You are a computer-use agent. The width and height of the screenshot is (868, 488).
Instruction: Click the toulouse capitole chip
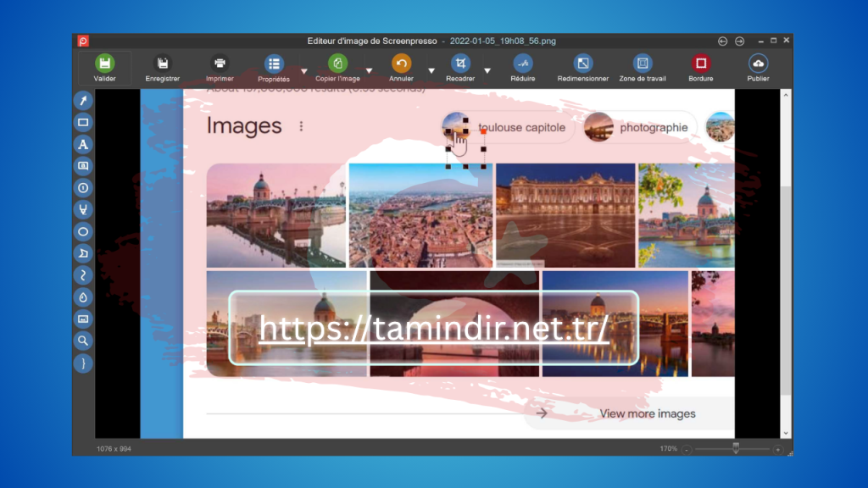click(509, 127)
